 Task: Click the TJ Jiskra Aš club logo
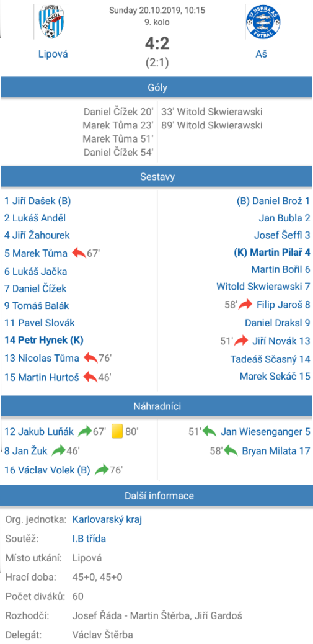pos(263,21)
